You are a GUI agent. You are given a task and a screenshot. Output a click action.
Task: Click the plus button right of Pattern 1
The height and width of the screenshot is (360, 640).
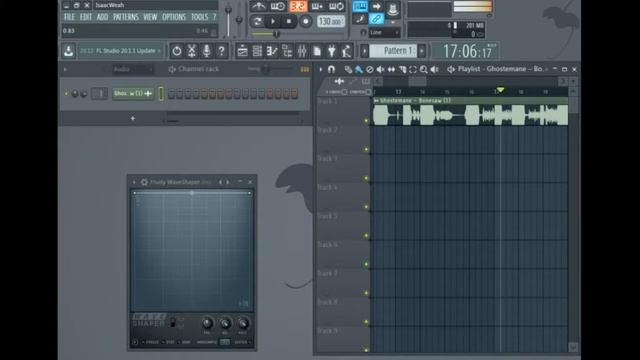point(422,51)
